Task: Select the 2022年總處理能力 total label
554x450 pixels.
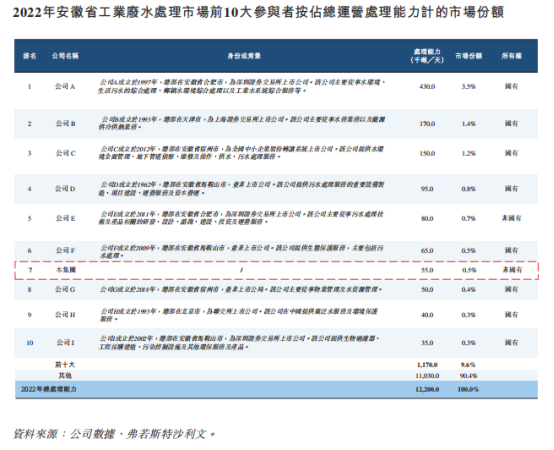Action: [48, 389]
